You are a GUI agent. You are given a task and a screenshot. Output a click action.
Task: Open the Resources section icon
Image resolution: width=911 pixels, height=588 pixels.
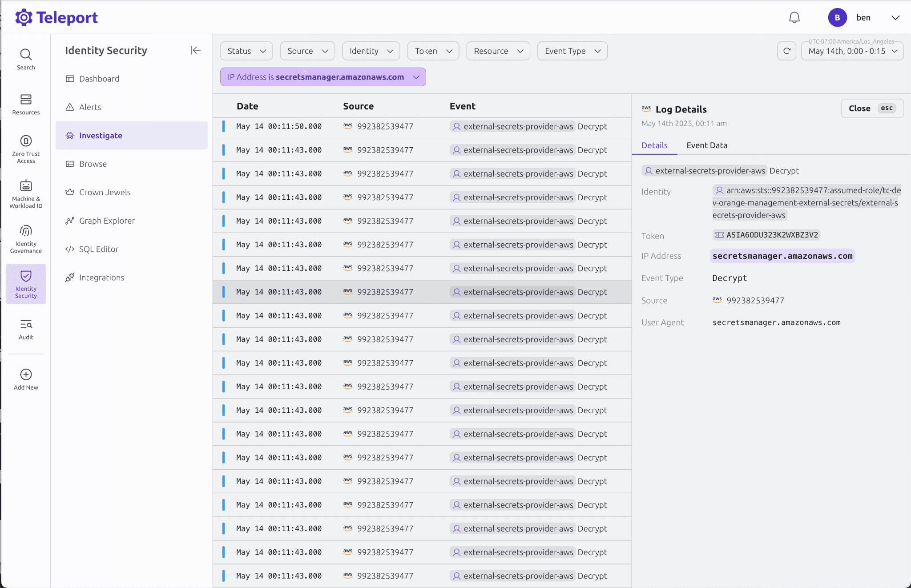point(26,99)
